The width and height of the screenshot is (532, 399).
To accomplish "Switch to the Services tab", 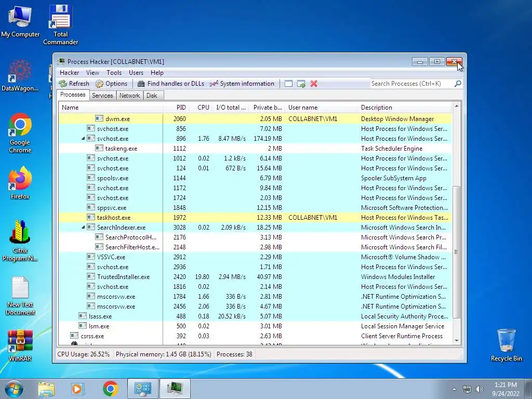I will (x=102, y=96).
